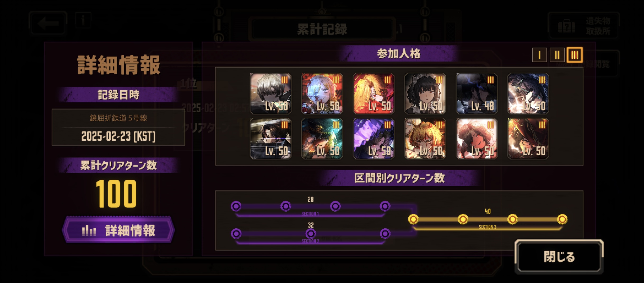Click last gold node of Section 3
644x283 pixels.
tap(562, 219)
